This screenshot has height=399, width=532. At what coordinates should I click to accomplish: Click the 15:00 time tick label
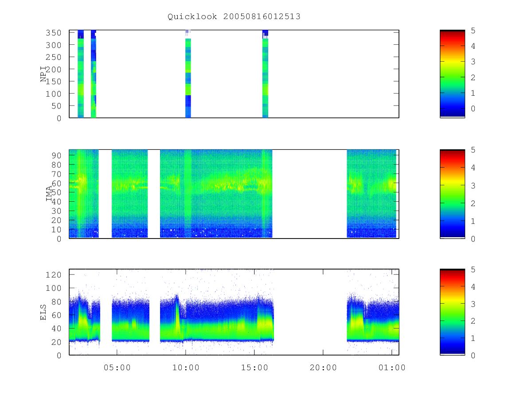pyautogui.click(x=254, y=368)
